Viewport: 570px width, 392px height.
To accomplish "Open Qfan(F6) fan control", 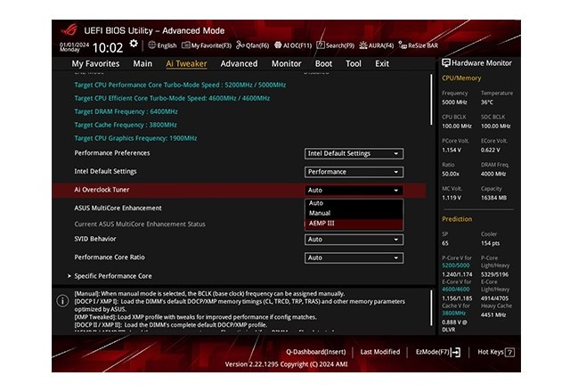I will pyautogui.click(x=252, y=45).
